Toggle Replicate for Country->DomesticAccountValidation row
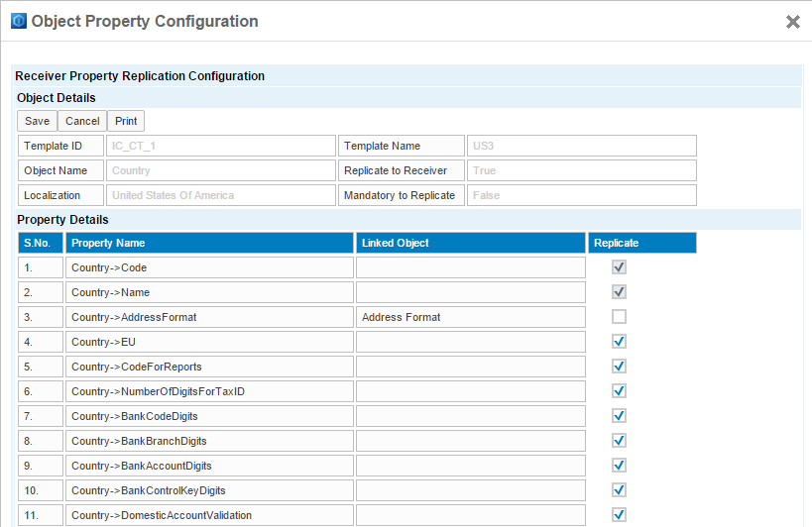Viewport: 812px width, 527px height. click(x=619, y=515)
